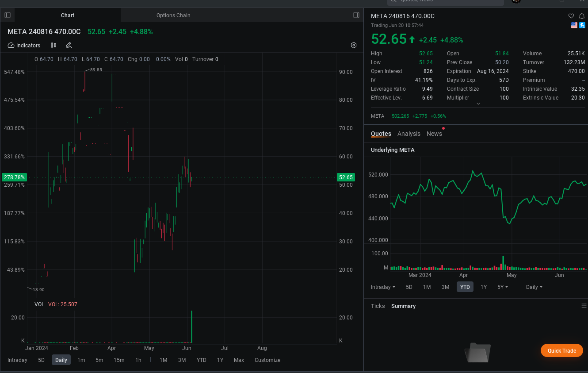Screen dimensions: 588x373
Task: Select 1h interval on main chart
Action: coord(138,360)
